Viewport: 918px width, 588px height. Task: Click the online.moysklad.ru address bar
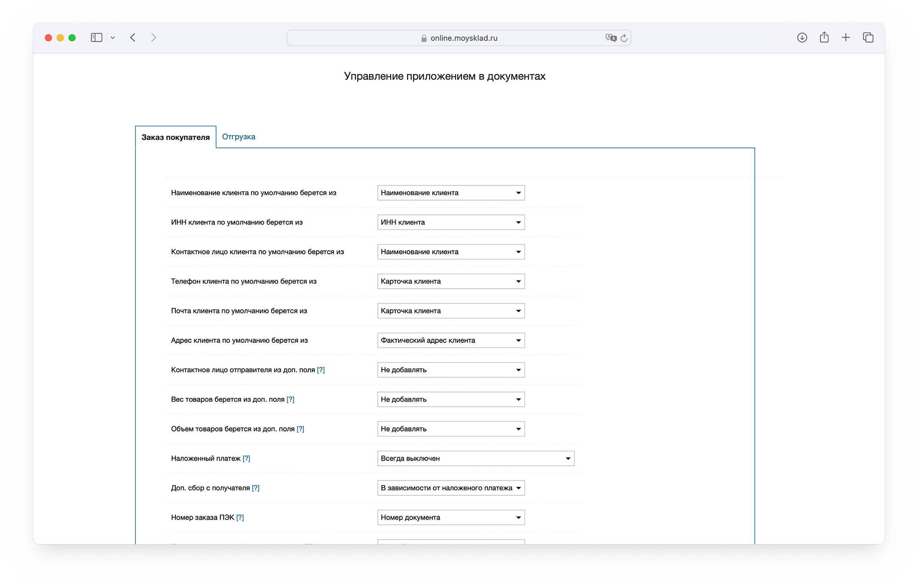click(464, 38)
